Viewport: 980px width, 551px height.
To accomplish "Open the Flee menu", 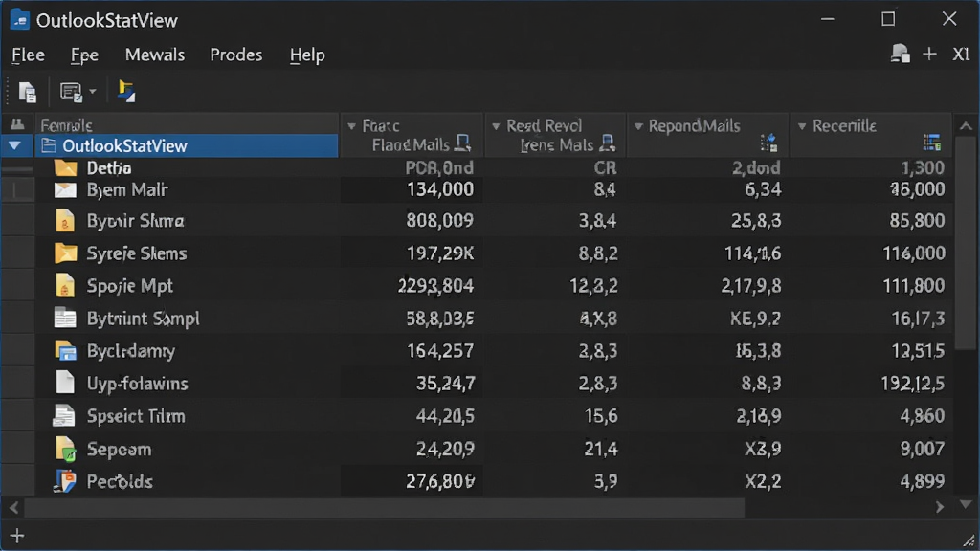I will [x=28, y=55].
